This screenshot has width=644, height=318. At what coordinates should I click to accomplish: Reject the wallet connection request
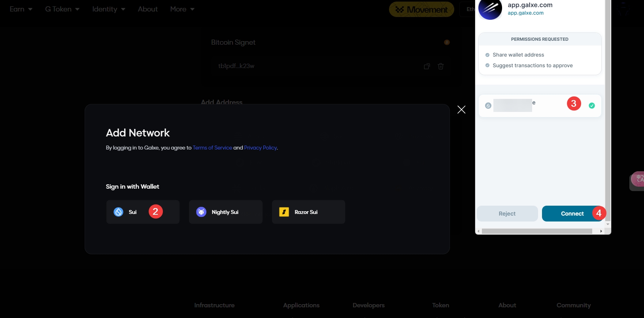pyautogui.click(x=507, y=214)
